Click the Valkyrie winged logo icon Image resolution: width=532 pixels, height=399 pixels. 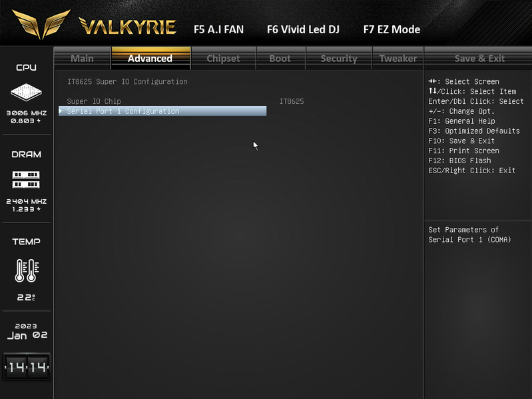click(41, 25)
